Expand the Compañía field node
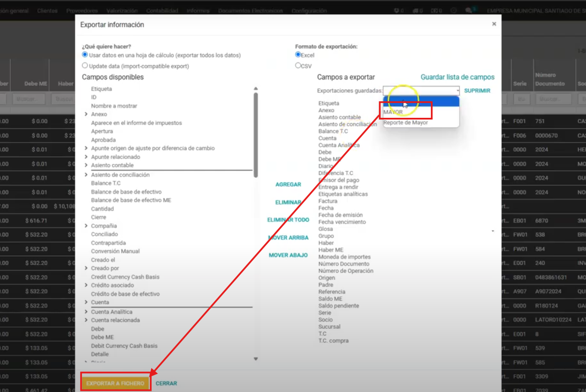 click(x=86, y=226)
